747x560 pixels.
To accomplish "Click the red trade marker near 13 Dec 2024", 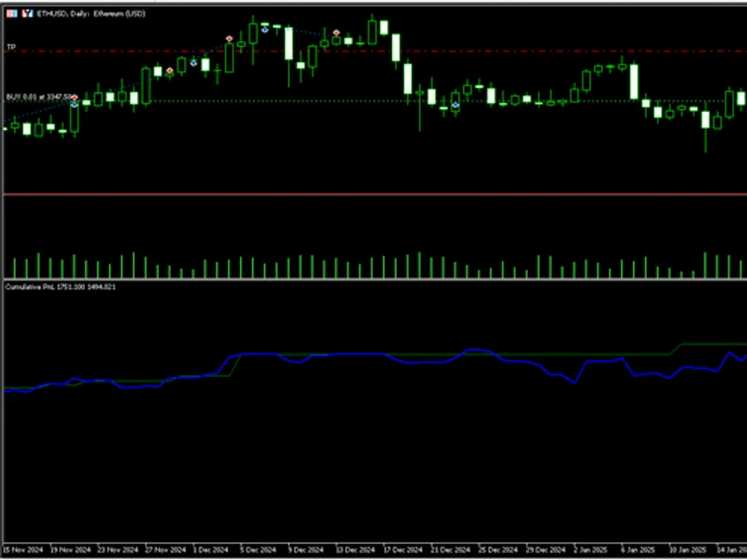I will click(x=336, y=33).
